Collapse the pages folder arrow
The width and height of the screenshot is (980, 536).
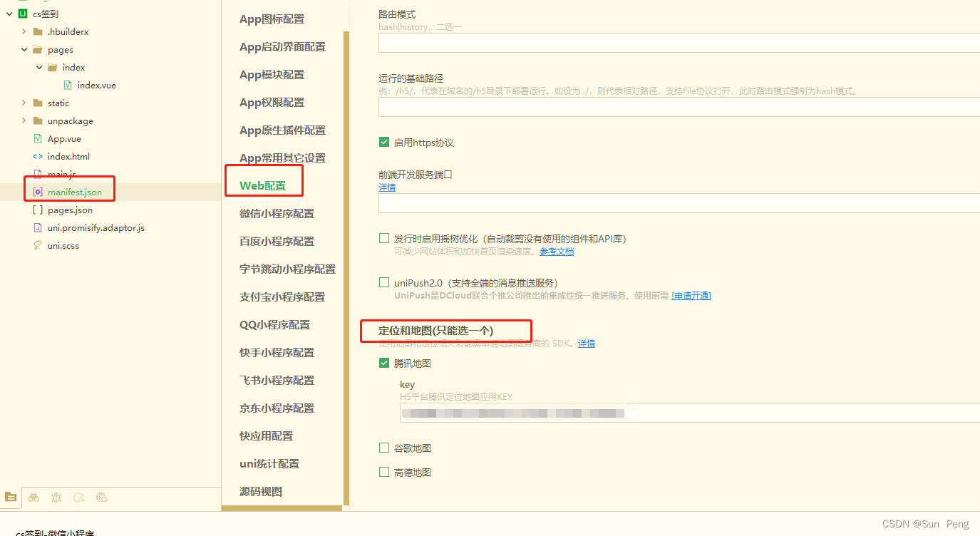click(24, 49)
